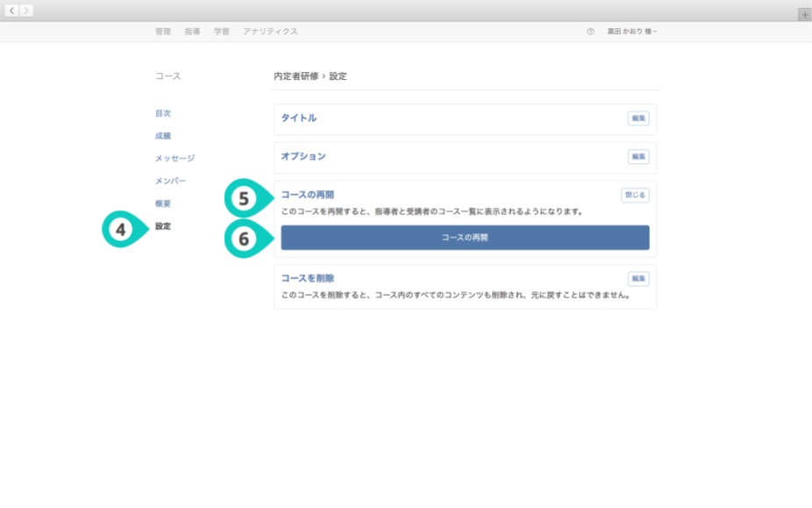This screenshot has width=812, height=508.
Task: Open help via the question mark icon
Action: coord(590,32)
